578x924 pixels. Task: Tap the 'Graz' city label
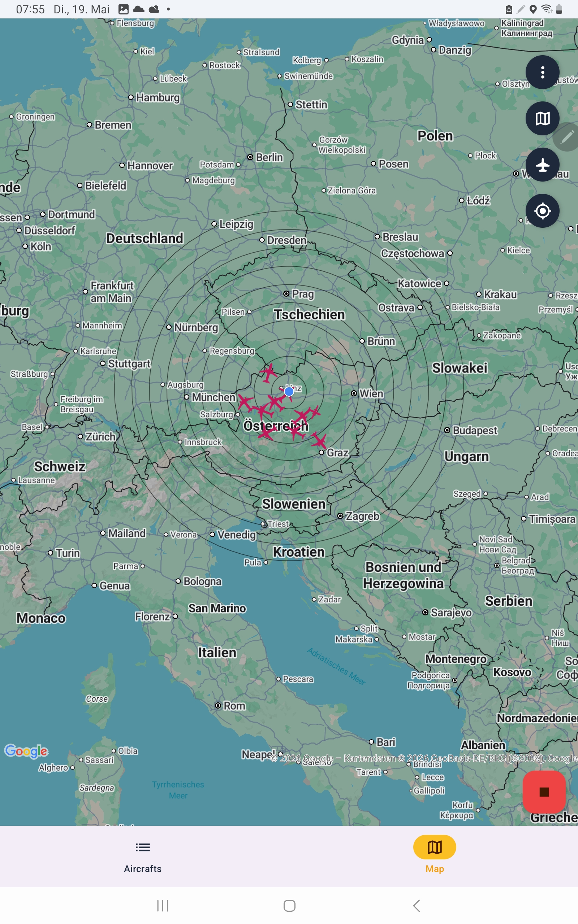click(337, 453)
